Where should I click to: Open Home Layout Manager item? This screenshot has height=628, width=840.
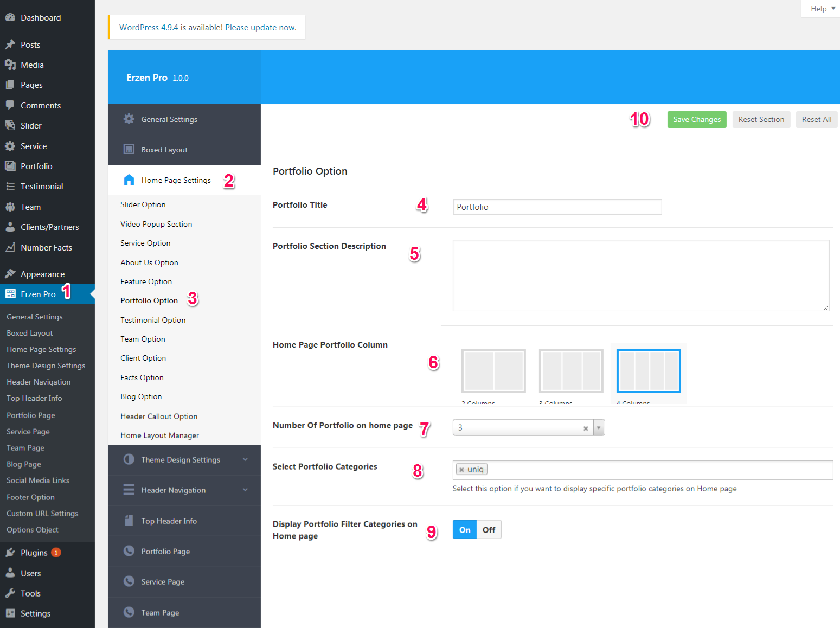159,435
